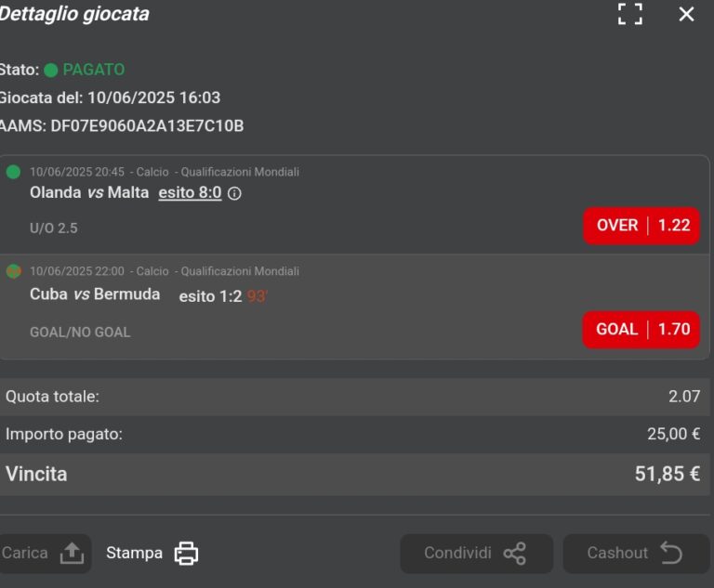Click the Carica button label
The height and width of the screenshot is (588, 714).
click(24, 553)
